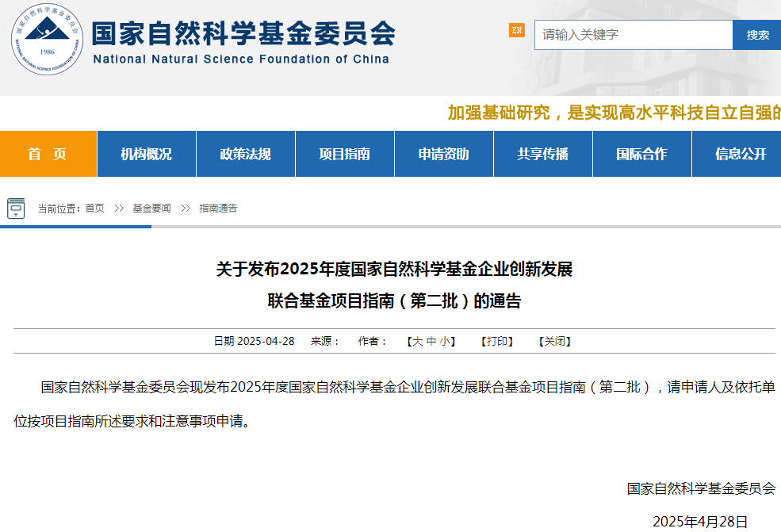Go to 指南通告 in the breadcrumb

[218, 209]
